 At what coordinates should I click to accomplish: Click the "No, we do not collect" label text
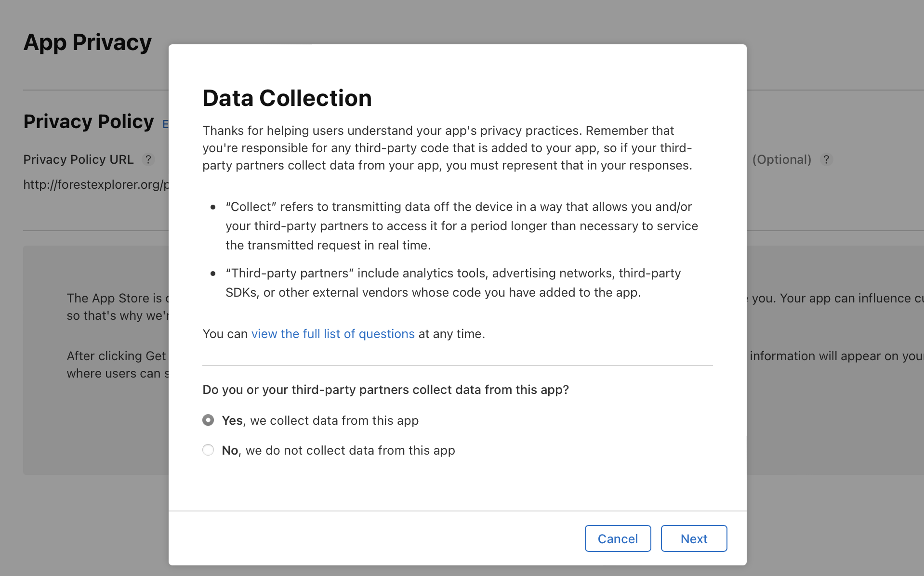(x=338, y=450)
